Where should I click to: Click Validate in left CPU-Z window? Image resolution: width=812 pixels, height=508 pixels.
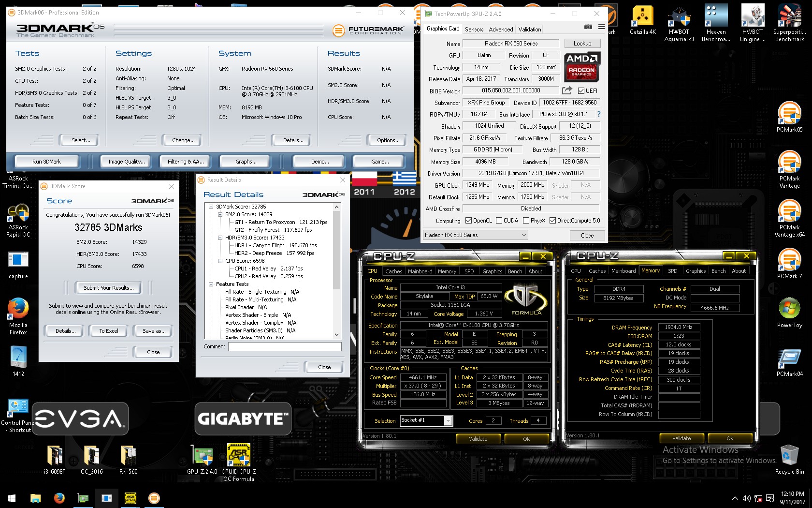[478, 439]
